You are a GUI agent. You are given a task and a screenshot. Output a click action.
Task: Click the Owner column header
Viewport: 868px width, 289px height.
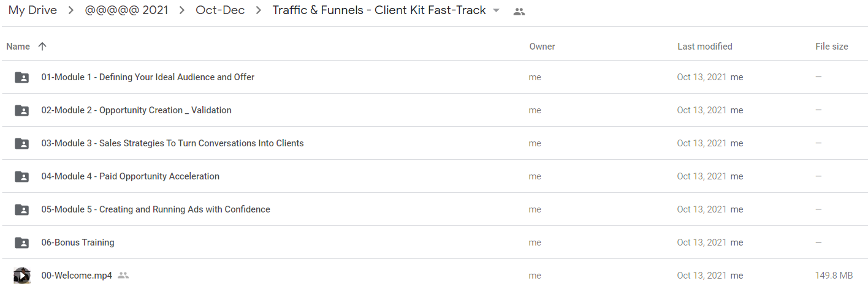point(542,47)
